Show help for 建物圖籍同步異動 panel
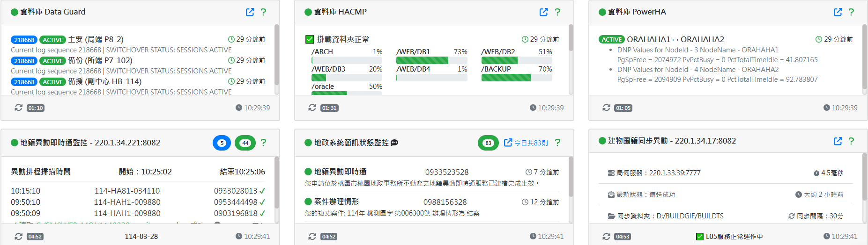 (851, 141)
